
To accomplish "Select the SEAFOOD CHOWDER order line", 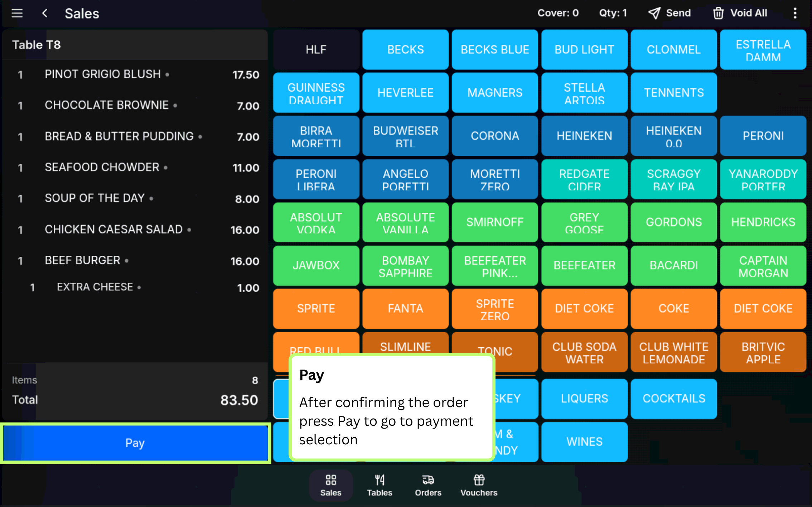I will click(135, 168).
